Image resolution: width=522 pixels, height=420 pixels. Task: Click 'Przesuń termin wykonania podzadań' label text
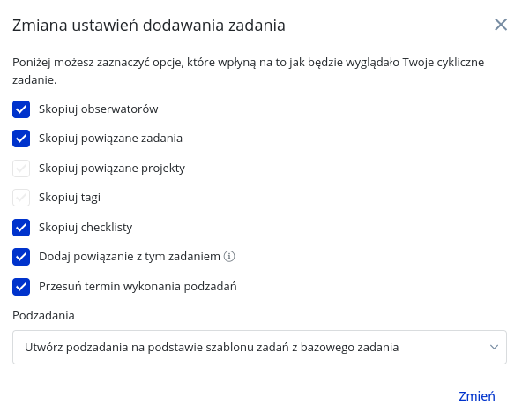tap(138, 287)
